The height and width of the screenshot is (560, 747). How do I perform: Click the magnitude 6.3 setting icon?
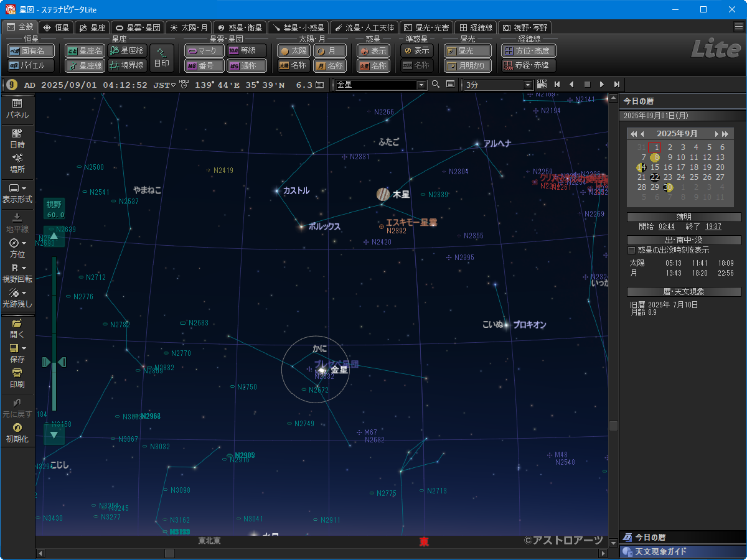(320, 85)
